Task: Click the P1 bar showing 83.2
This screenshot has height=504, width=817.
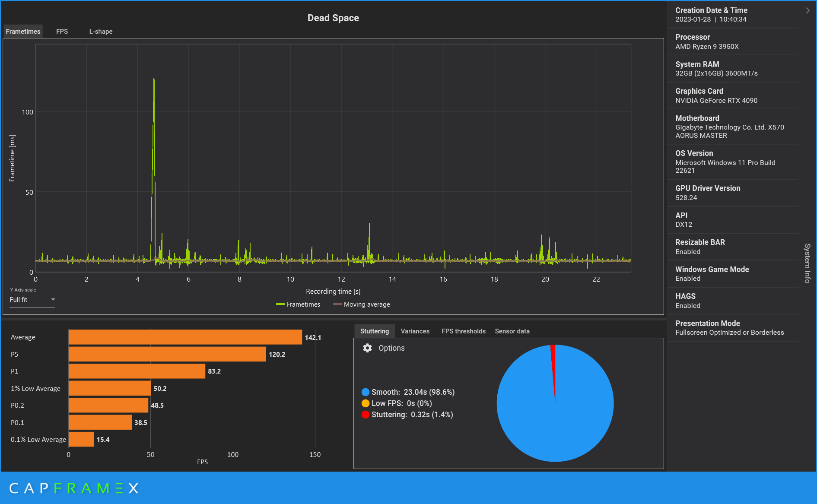Action: tap(137, 371)
